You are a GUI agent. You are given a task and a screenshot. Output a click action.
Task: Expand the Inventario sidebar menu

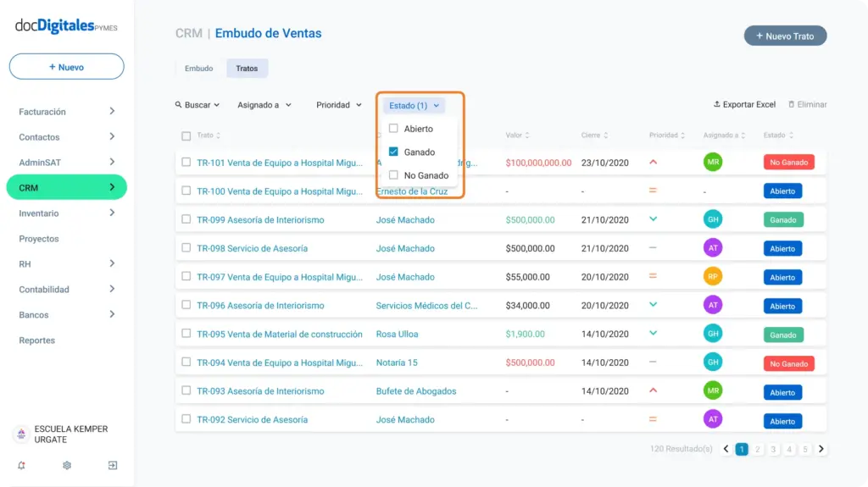click(x=66, y=213)
